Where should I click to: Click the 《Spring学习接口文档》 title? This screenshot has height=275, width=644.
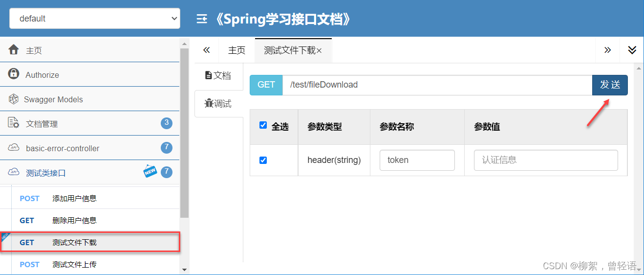[x=282, y=19]
